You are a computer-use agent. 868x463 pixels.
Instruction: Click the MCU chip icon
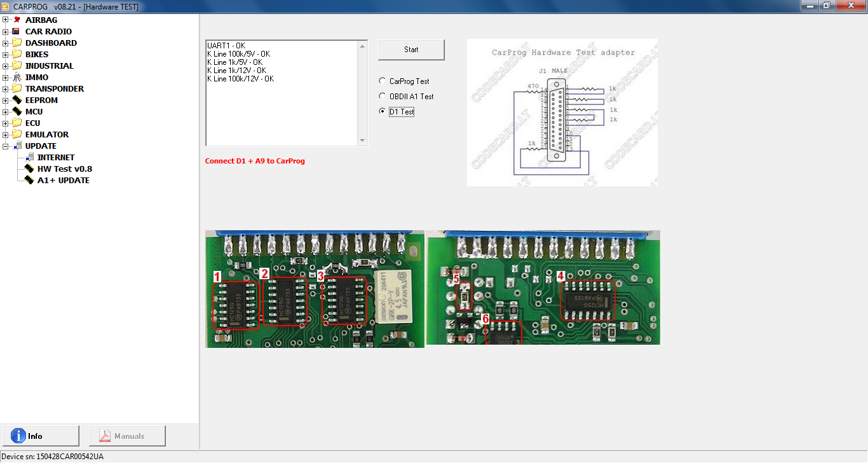(x=17, y=111)
